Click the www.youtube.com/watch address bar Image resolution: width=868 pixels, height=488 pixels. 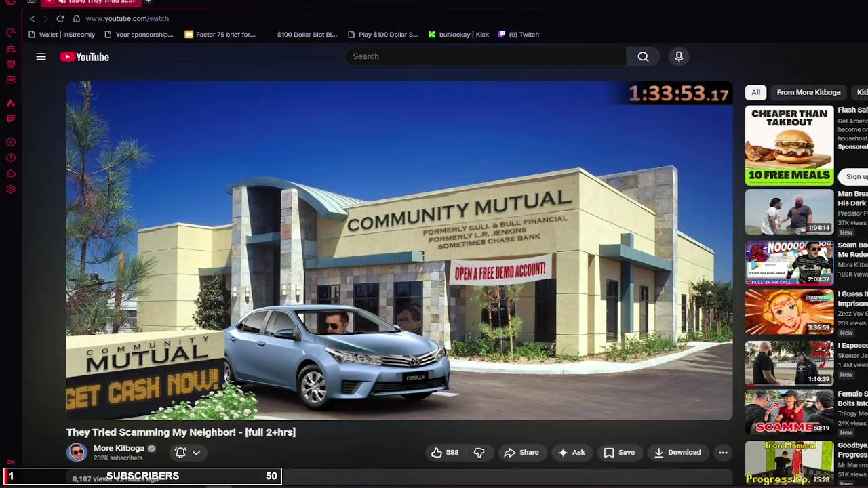pyautogui.click(x=127, y=18)
